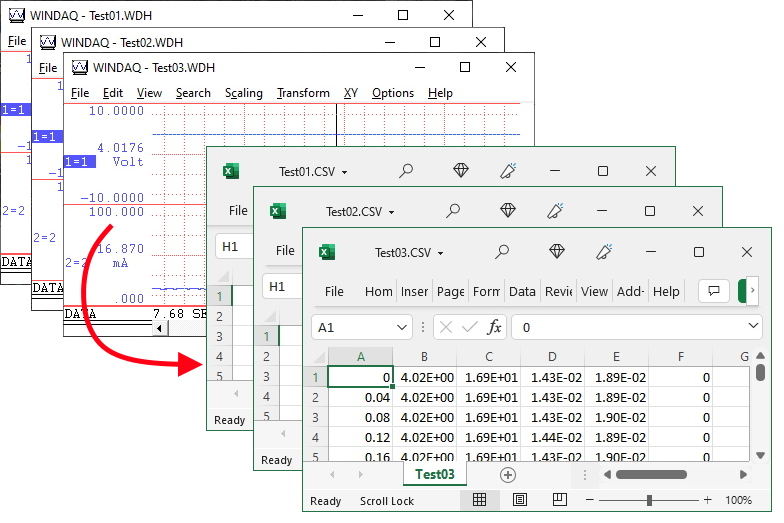Open the Help menu in WINDAQ Test03.WDH
784x523 pixels.
pos(440,93)
